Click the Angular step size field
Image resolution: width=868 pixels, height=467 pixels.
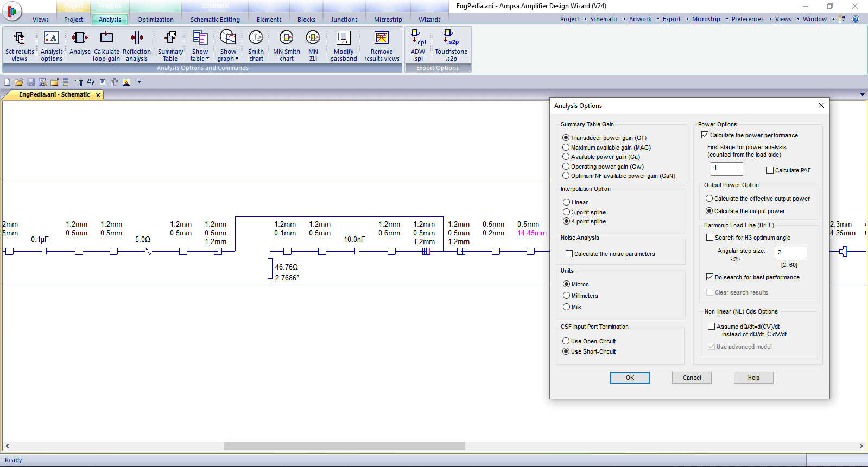click(x=790, y=253)
